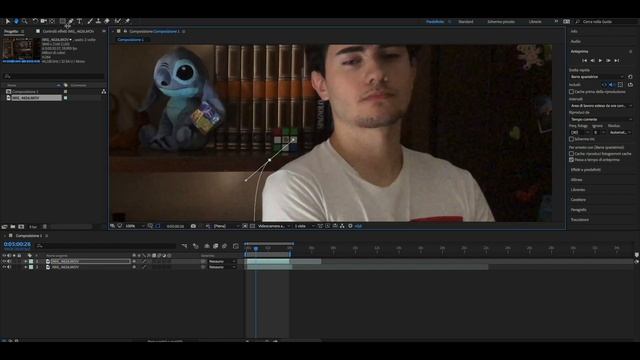Step to next frame in Anteprima
Image resolution: width=640 pixels, height=360 pixels.
(609, 60)
